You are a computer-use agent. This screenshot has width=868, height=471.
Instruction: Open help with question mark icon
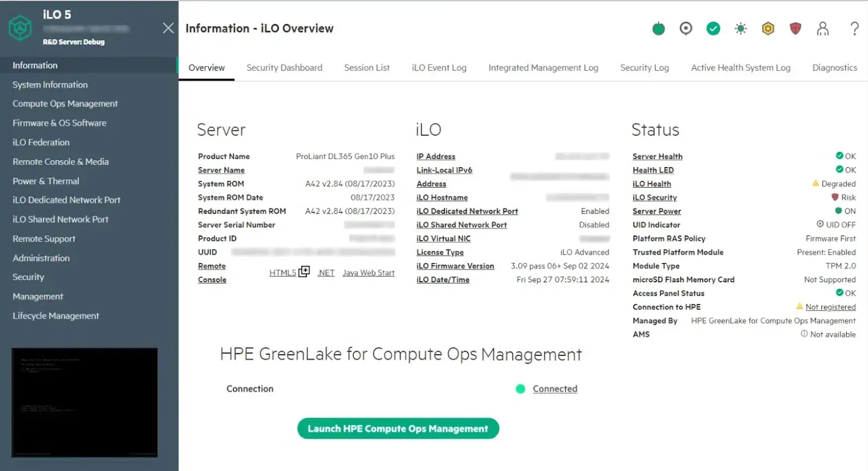854,28
